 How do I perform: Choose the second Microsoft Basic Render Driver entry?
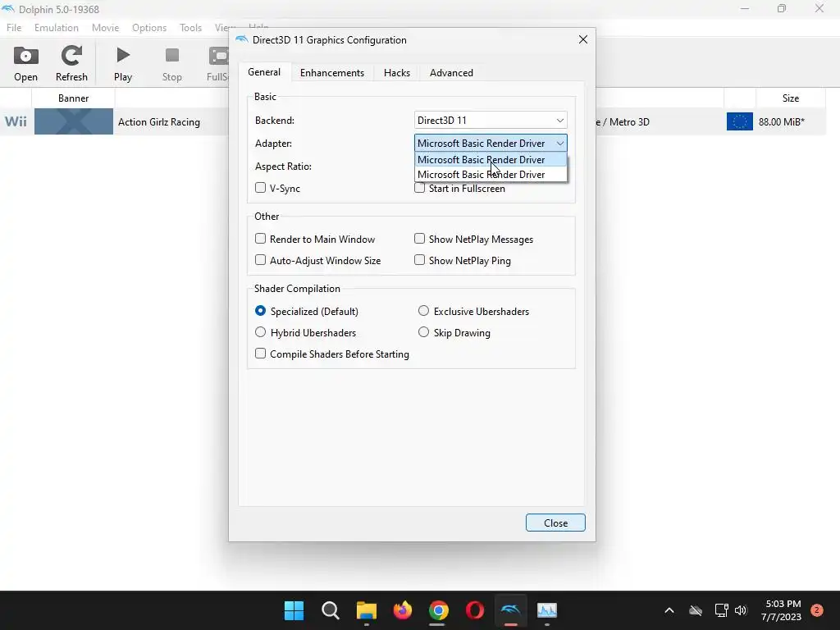(x=491, y=175)
